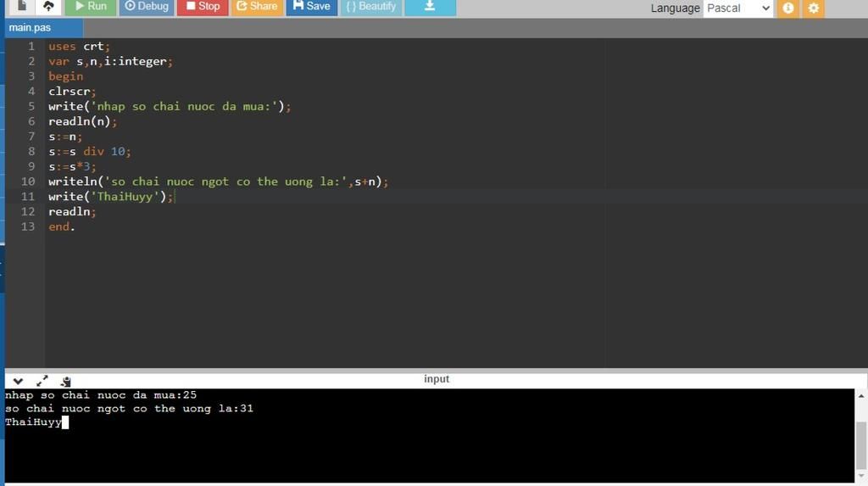Start the Debug session
This screenshot has width=868, height=486.
(147, 7)
